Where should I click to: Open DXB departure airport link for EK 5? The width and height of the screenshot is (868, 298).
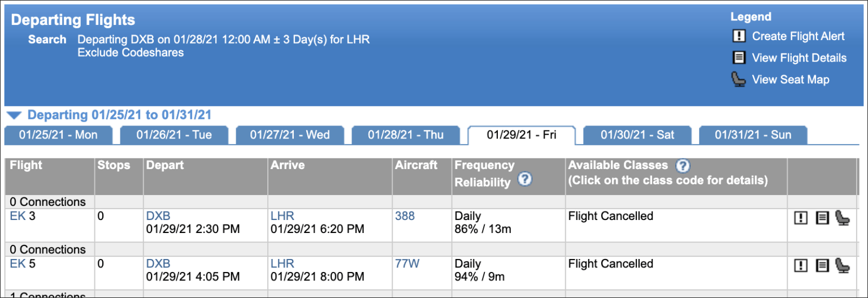[x=158, y=264]
